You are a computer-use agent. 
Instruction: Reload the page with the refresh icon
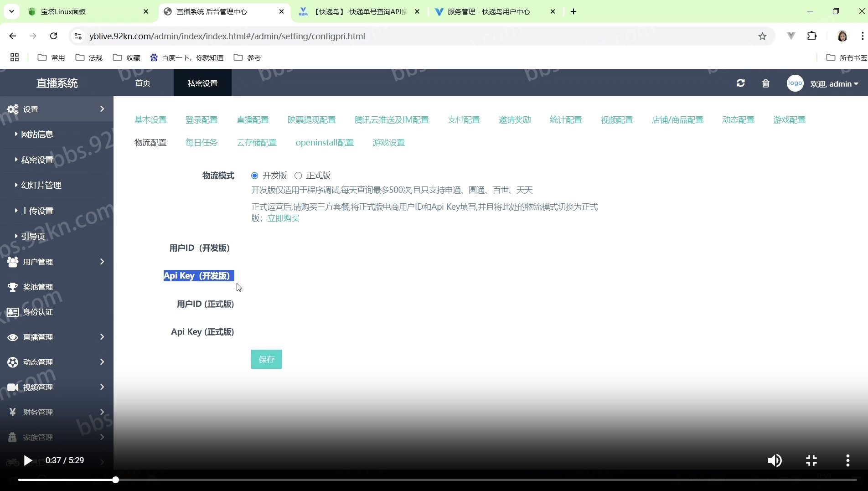53,36
